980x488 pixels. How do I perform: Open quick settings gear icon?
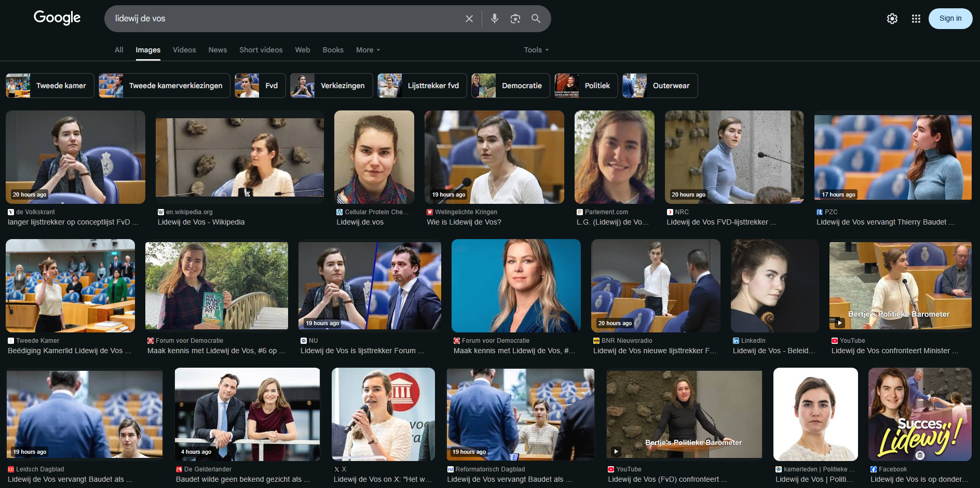[892, 19]
